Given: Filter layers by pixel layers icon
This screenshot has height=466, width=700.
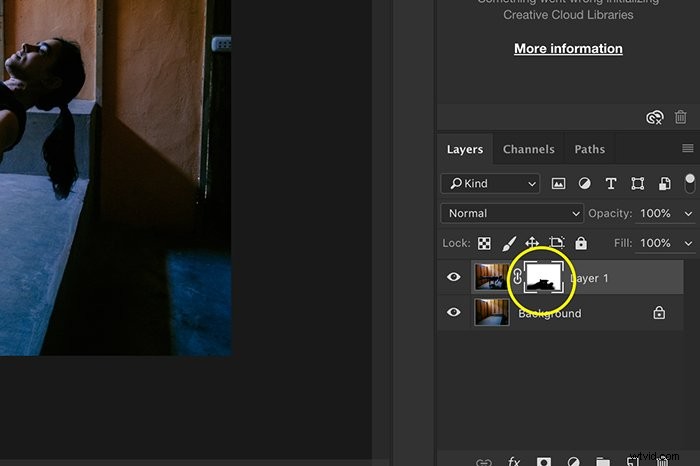Looking at the screenshot, I should point(558,183).
